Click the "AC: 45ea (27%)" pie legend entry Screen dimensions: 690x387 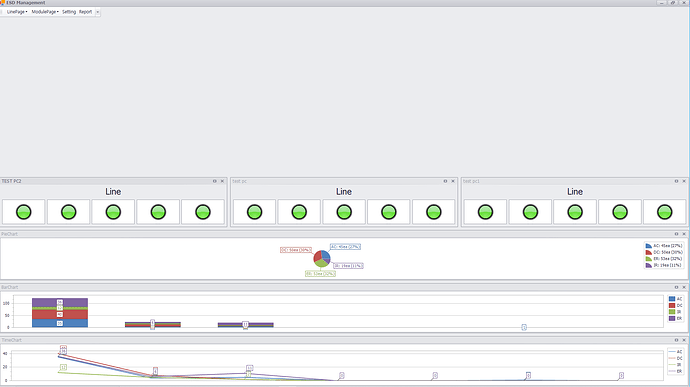pos(664,246)
